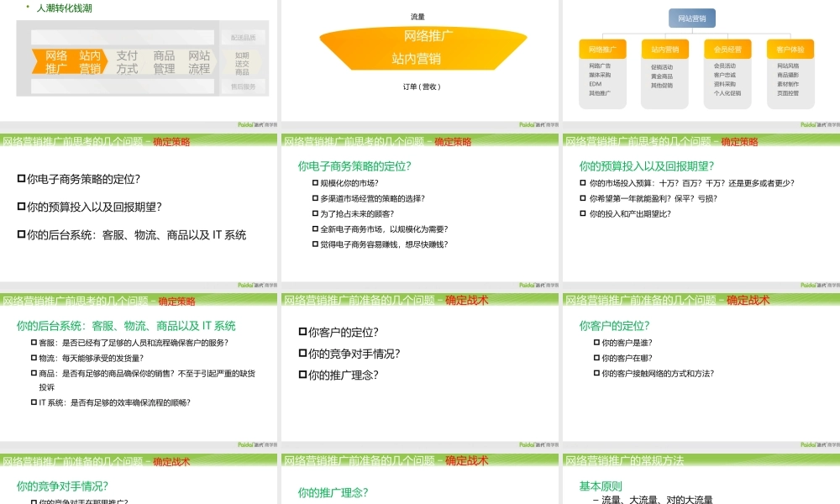The width and height of the screenshot is (840, 504).
Task: Click the 人潮转化钱潮 bullet heading
Action: tap(65, 8)
